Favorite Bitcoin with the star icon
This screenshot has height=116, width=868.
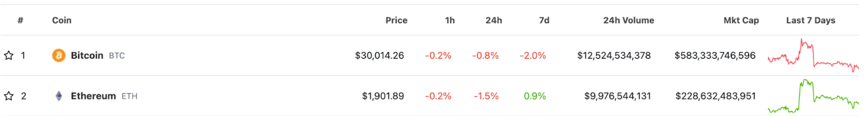pyautogui.click(x=9, y=56)
